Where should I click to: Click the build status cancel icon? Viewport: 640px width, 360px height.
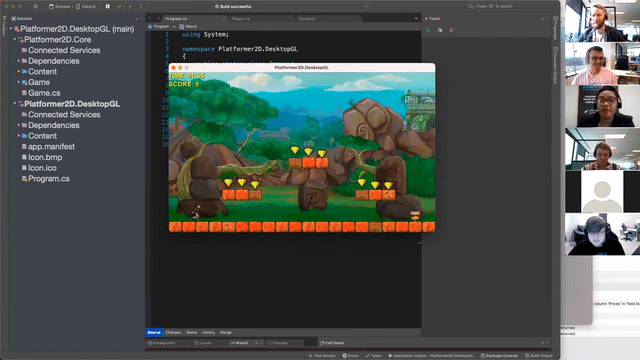pos(366,7)
